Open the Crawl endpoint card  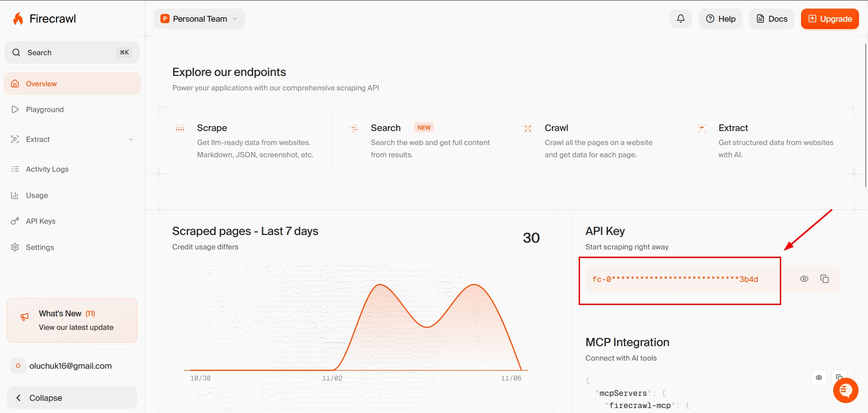click(593, 141)
